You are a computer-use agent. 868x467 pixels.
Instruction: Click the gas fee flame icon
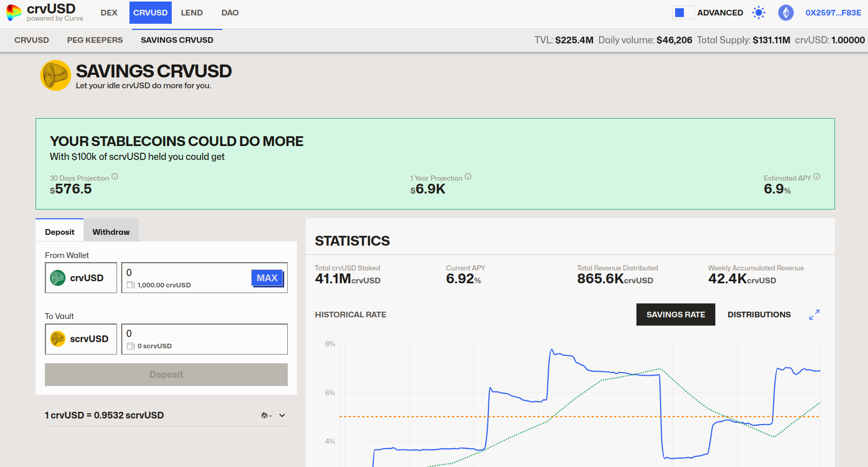(x=264, y=415)
